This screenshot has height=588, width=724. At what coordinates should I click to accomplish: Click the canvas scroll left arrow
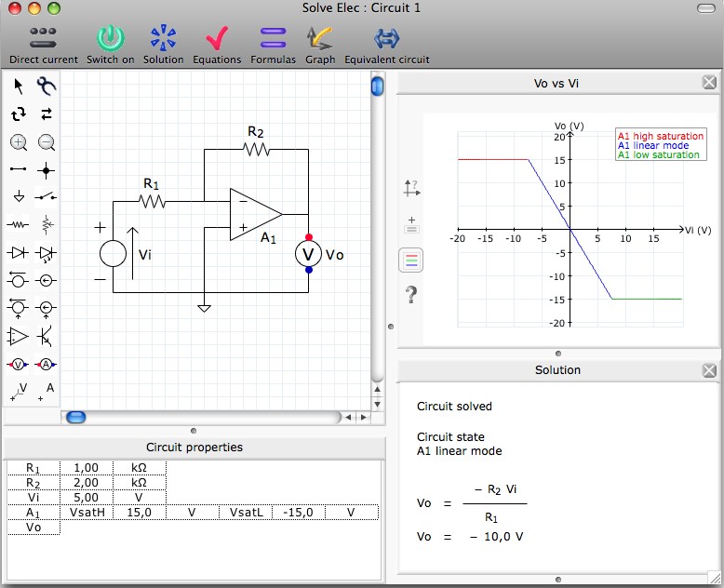[x=348, y=417]
